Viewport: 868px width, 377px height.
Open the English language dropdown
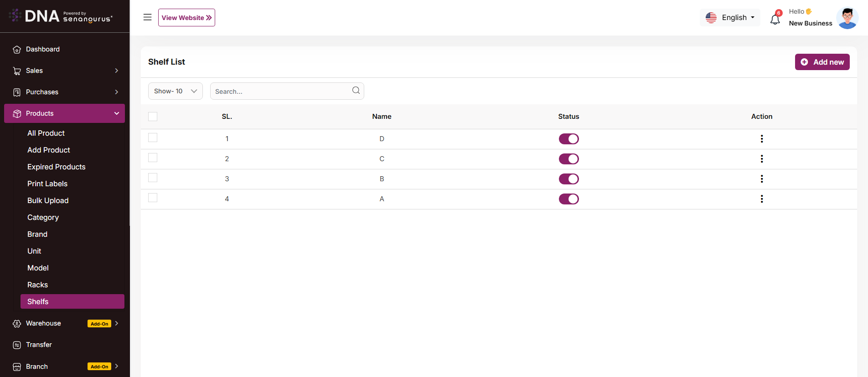pos(730,18)
